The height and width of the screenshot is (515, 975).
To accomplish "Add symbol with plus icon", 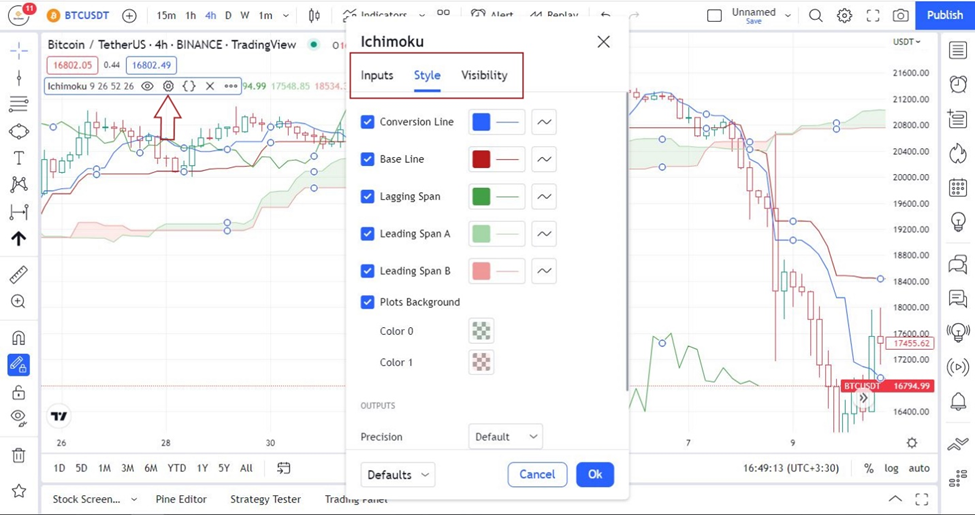I will [129, 16].
